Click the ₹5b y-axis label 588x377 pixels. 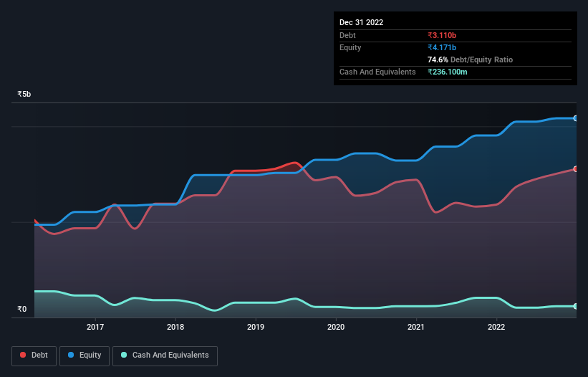pos(24,94)
